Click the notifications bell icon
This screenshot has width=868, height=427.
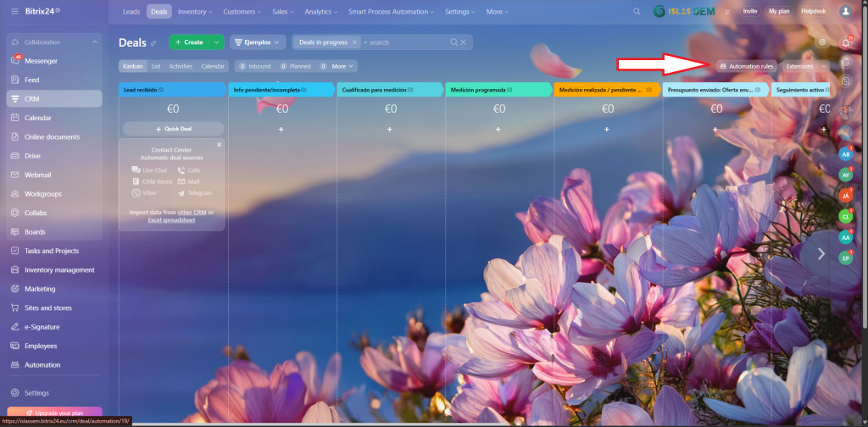tap(847, 42)
